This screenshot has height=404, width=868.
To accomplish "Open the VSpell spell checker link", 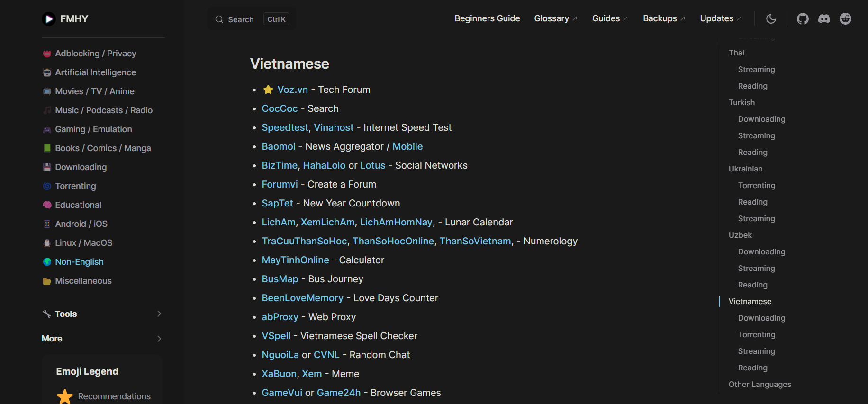I will point(276,336).
